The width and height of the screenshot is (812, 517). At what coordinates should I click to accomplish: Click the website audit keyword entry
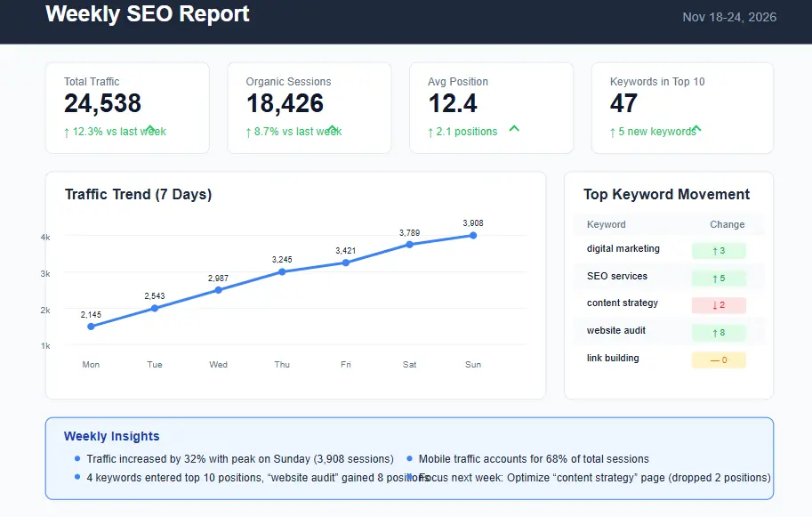[615, 331]
